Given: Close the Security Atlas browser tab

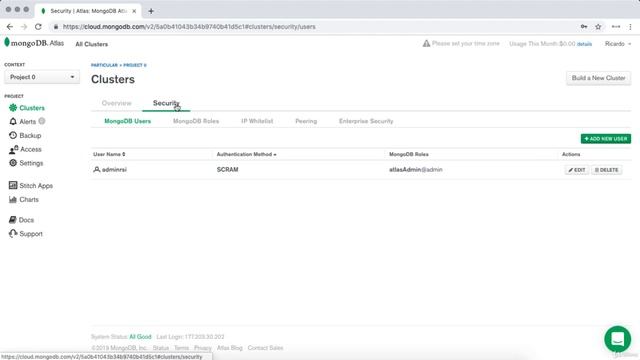Looking at the screenshot, I should [134, 11].
